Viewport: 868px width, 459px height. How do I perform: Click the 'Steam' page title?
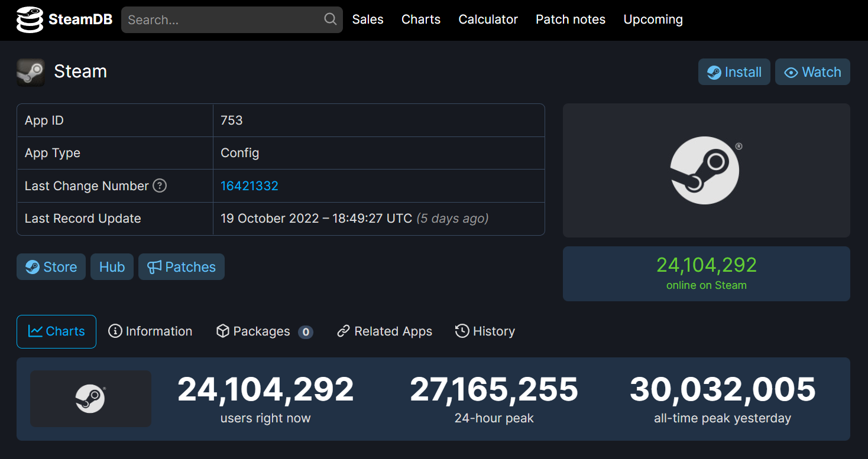80,71
